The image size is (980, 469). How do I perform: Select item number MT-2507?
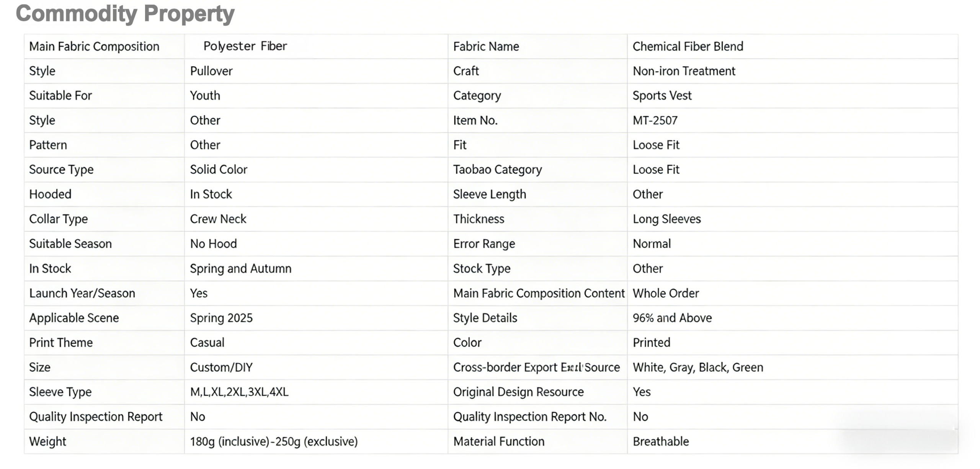[x=655, y=121]
